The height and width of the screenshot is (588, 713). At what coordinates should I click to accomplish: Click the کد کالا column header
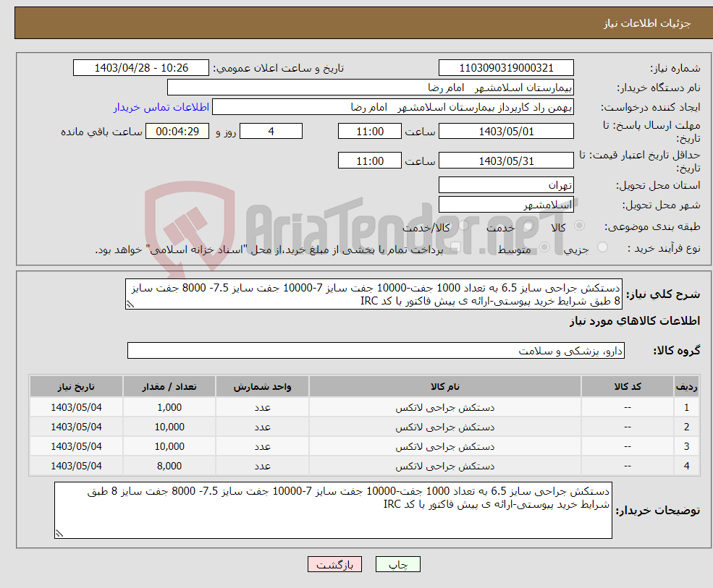pos(628,387)
